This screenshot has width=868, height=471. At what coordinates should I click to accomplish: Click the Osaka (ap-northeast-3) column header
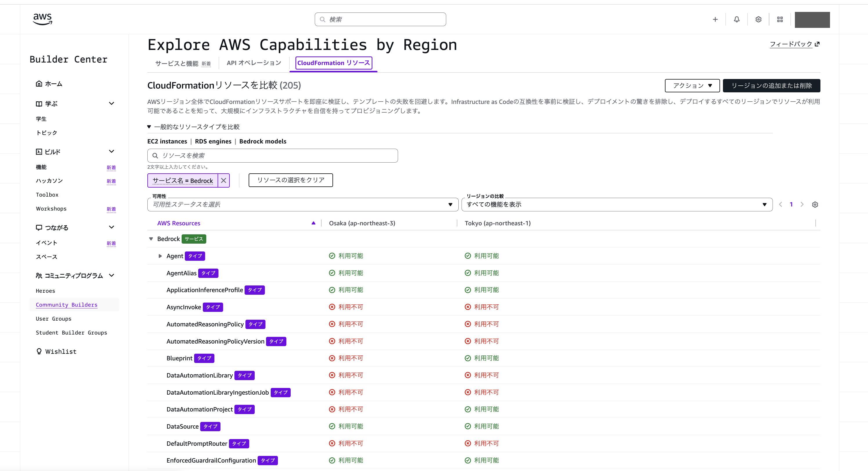coord(362,223)
